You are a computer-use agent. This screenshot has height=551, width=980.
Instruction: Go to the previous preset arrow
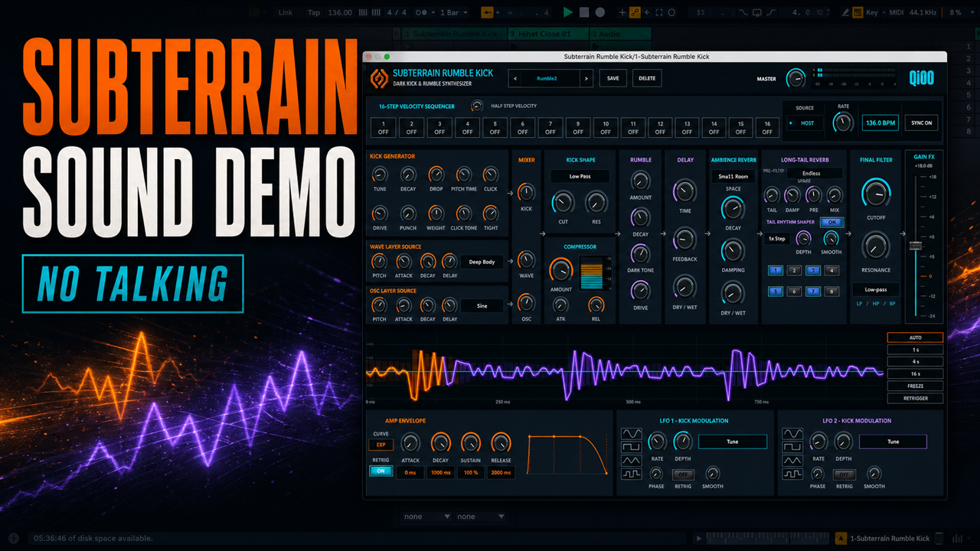[x=515, y=78]
